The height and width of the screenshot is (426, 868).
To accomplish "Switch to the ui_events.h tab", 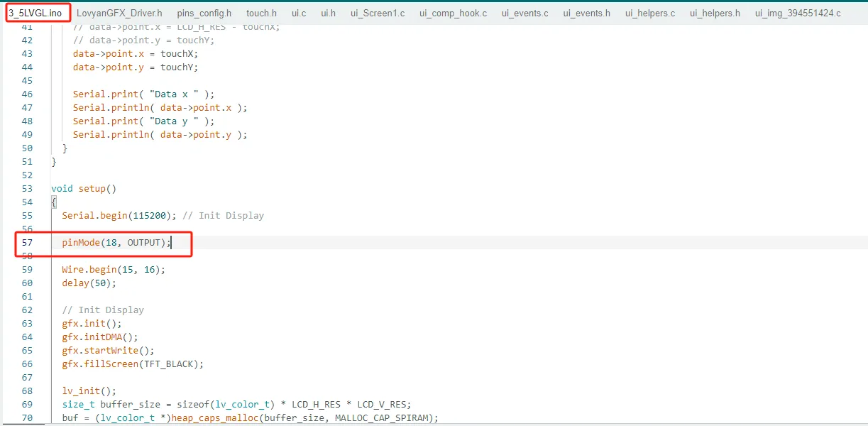I will tap(586, 13).
